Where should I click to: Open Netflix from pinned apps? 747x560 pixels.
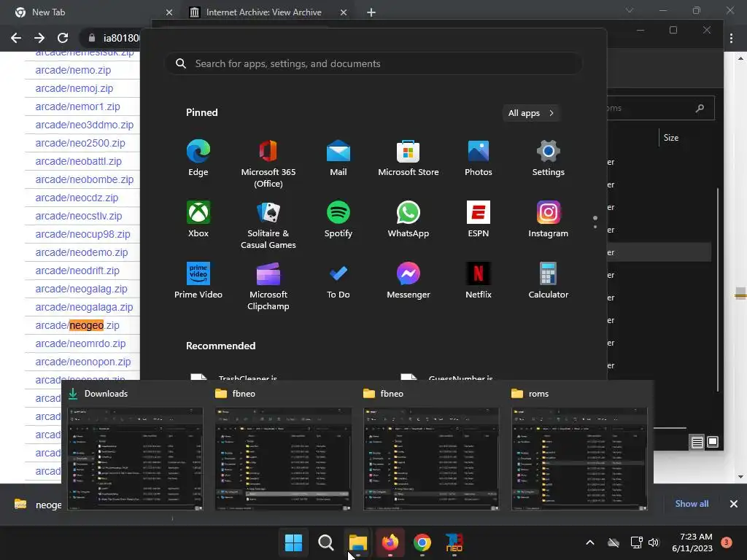[479, 281]
